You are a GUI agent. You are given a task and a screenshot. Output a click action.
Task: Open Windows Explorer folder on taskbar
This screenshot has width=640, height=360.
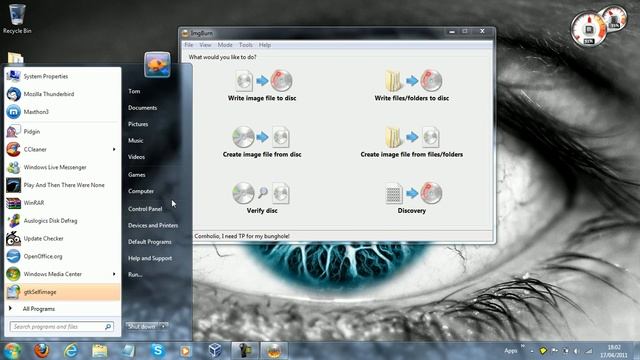(99, 350)
